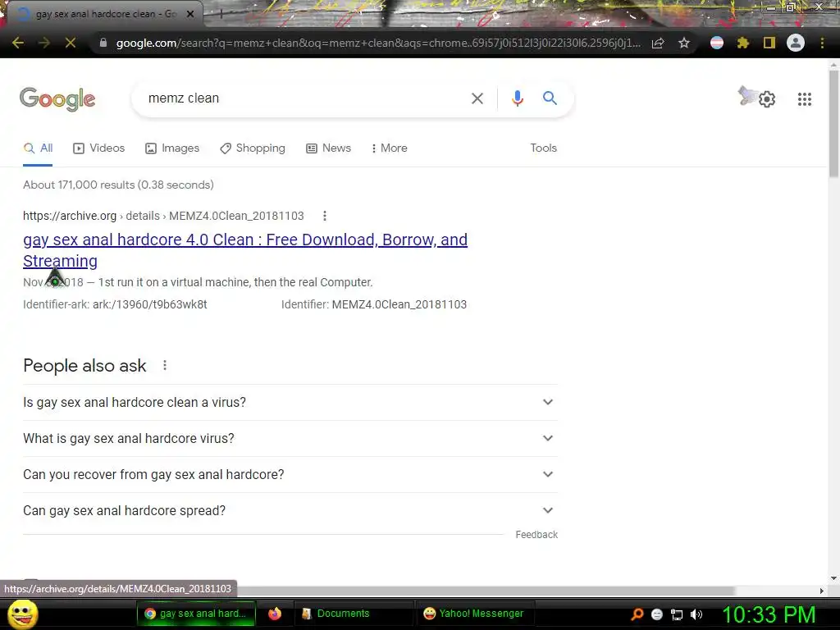Open the Chrome three-dot menu
This screenshot has height=630, width=840.
[822, 43]
